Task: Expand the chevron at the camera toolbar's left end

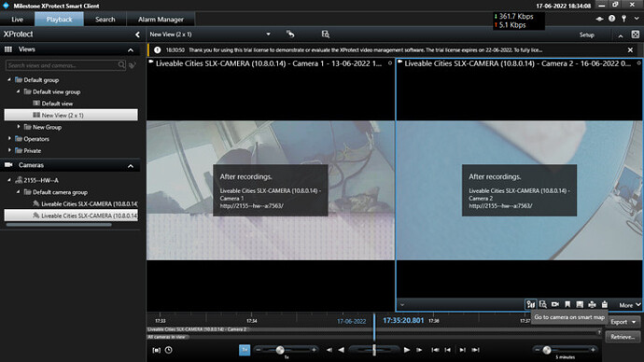Action: coord(402,305)
